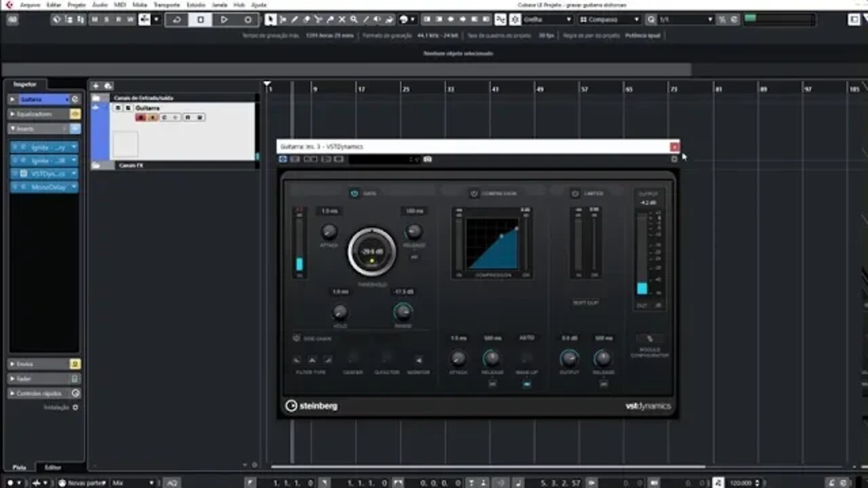Open the Transporte menu
The width and height of the screenshot is (868, 488).
pos(167,4)
